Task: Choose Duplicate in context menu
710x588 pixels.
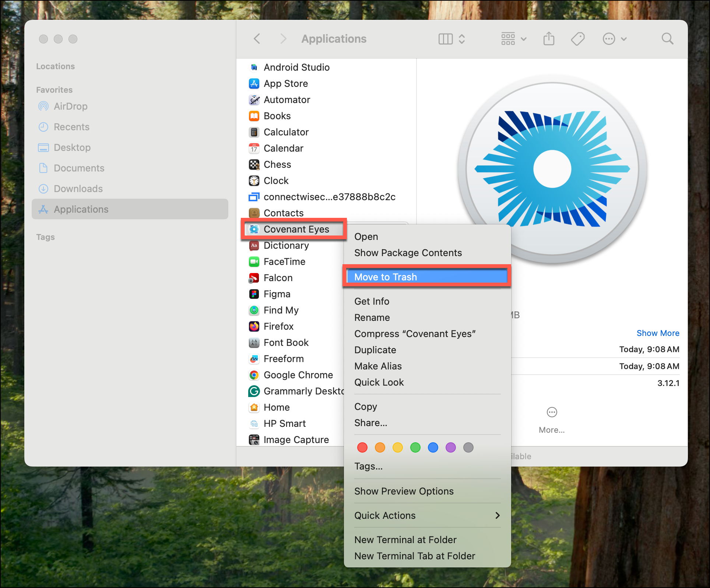Action: pyautogui.click(x=427, y=350)
